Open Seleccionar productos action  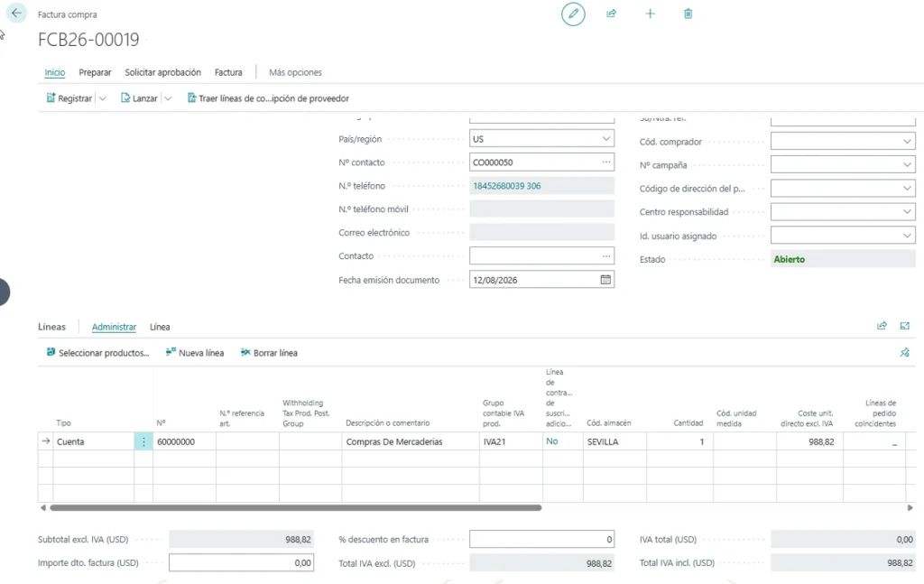coord(97,352)
